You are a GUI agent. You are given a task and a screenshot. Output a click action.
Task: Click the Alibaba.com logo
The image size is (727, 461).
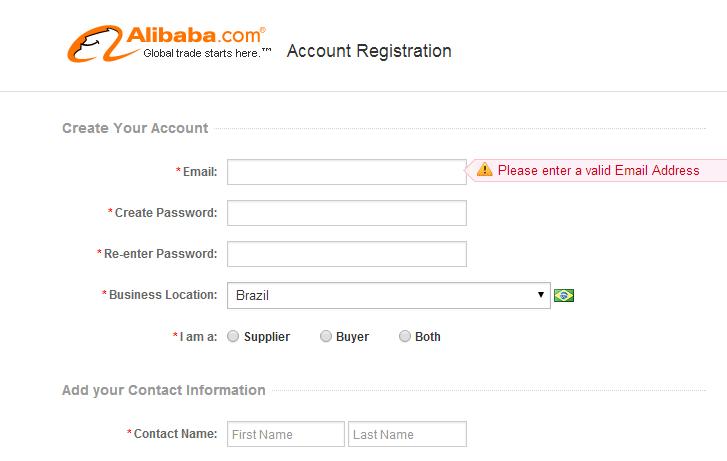167,44
